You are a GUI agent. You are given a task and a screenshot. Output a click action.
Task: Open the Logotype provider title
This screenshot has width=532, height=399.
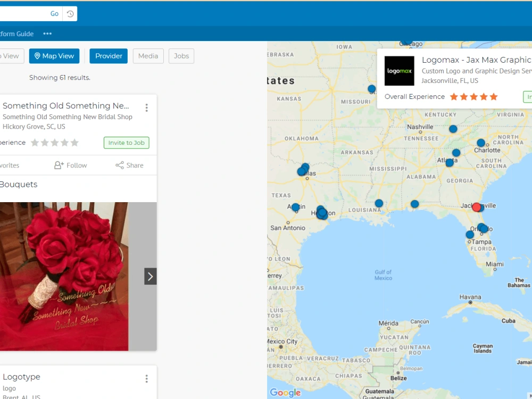click(21, 377)
